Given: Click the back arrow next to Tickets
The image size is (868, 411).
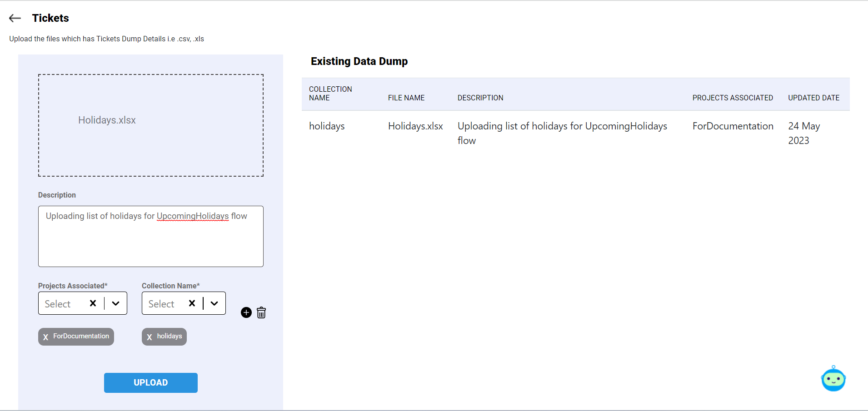Looking at the screenshot, I should 15,18.
